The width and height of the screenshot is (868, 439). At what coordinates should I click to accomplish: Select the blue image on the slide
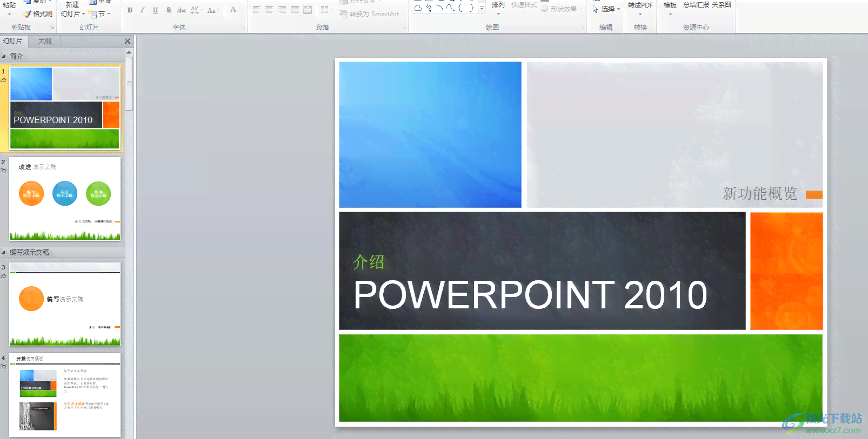(x=430, y=134)
